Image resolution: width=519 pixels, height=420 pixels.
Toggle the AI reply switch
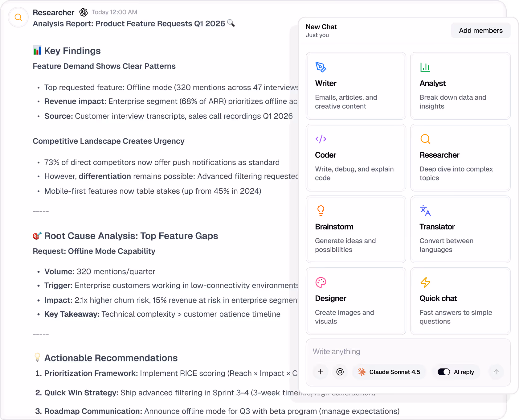tap(443, 372)
